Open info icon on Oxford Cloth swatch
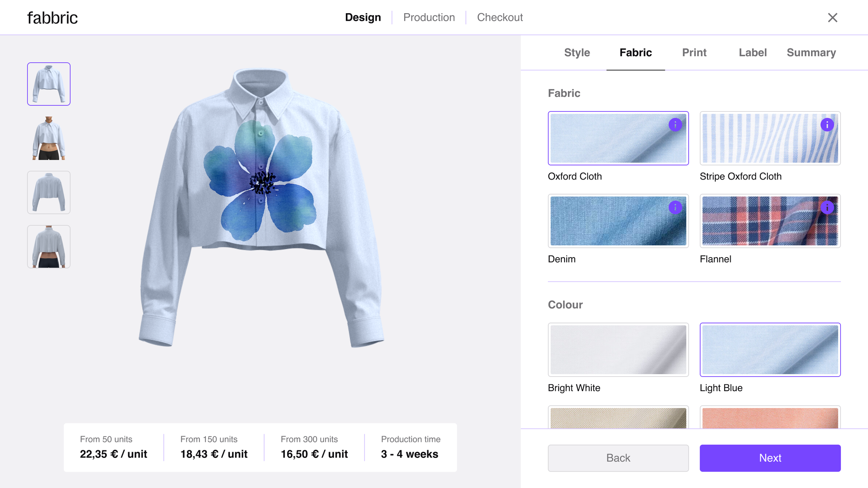868x488 pixels. click(675, 125)
